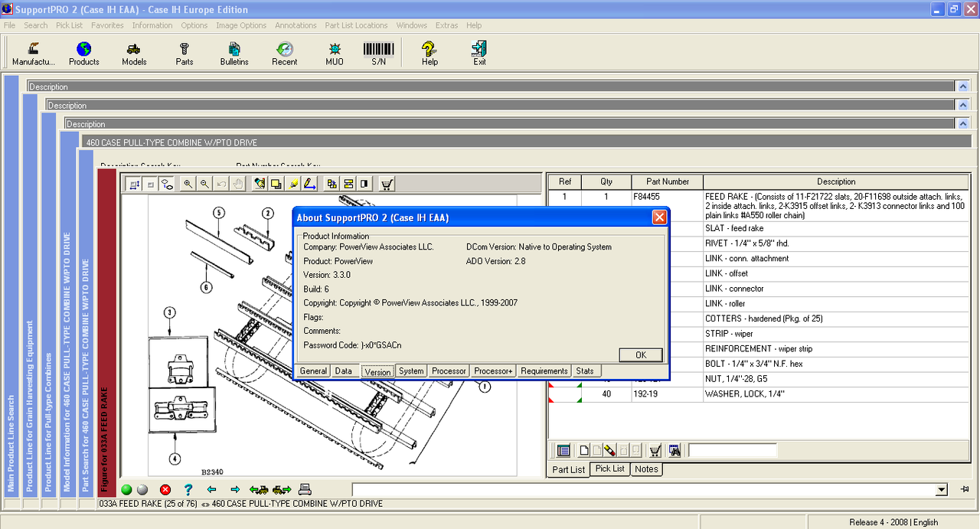Click the search field below part list
This screenshot has width=980, height=529.
(x=733, y=450)
